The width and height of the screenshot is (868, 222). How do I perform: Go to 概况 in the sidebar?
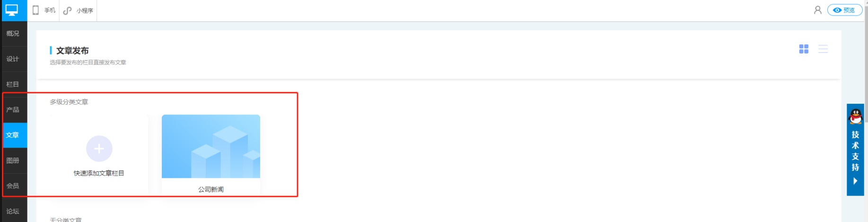click(x=13, y=34)
